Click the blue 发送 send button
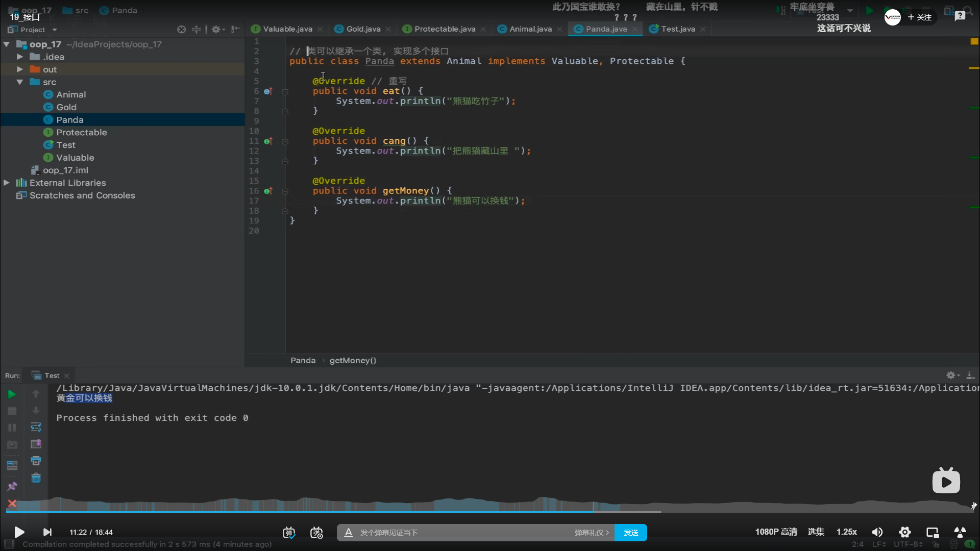 (630, 533)
